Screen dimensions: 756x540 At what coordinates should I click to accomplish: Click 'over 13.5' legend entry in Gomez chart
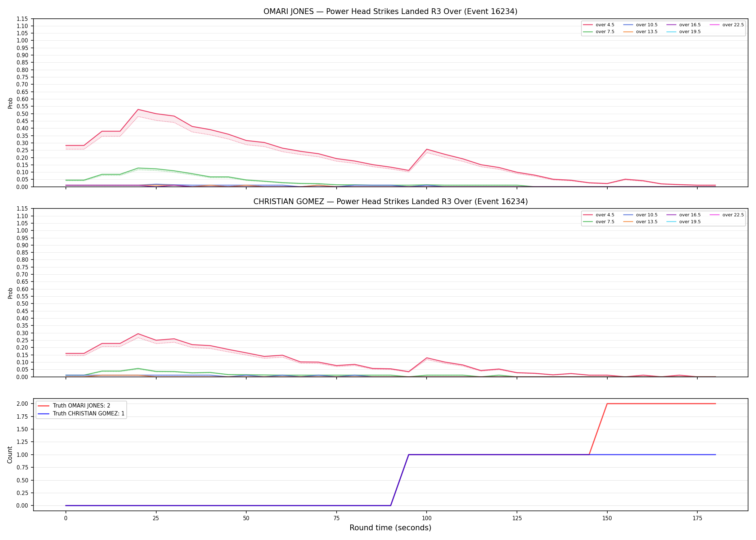coord(640,222)
